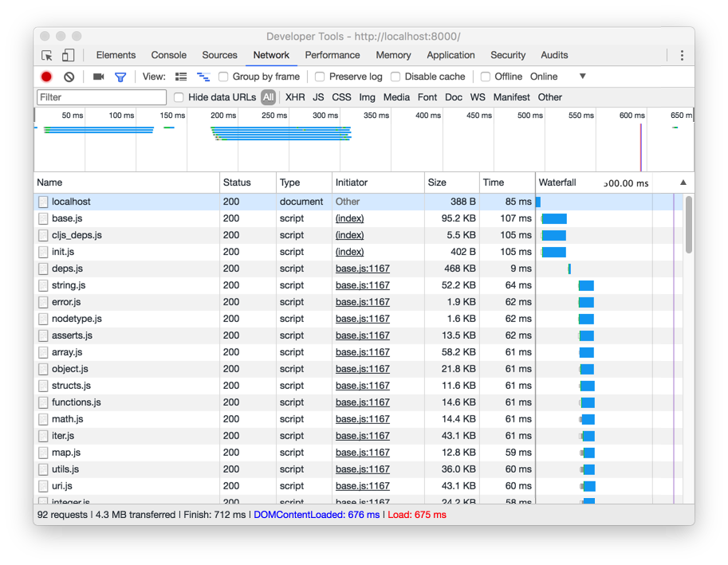
Task: Check the Disable cache option
Action: pos(395,77)
